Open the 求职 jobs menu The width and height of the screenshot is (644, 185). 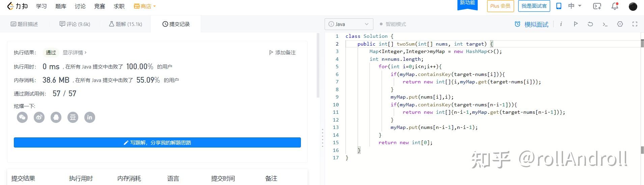coord(119,6)
